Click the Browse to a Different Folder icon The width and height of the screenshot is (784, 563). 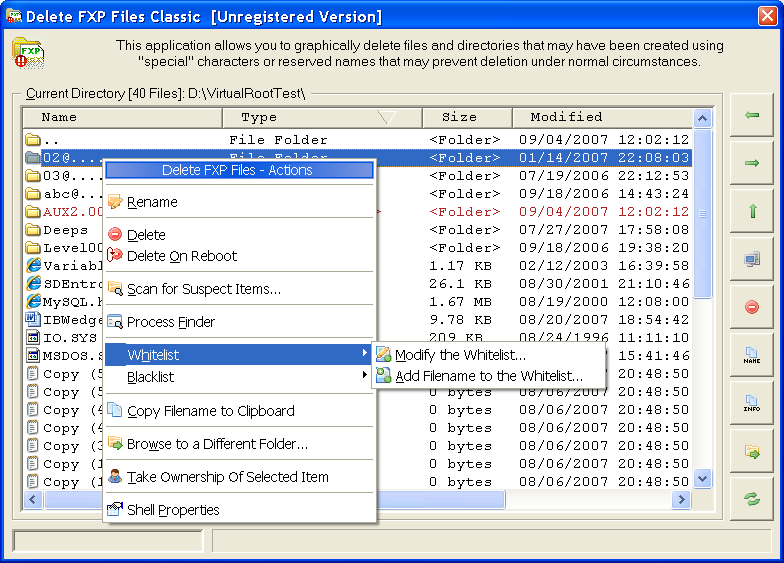click(116, 444)
